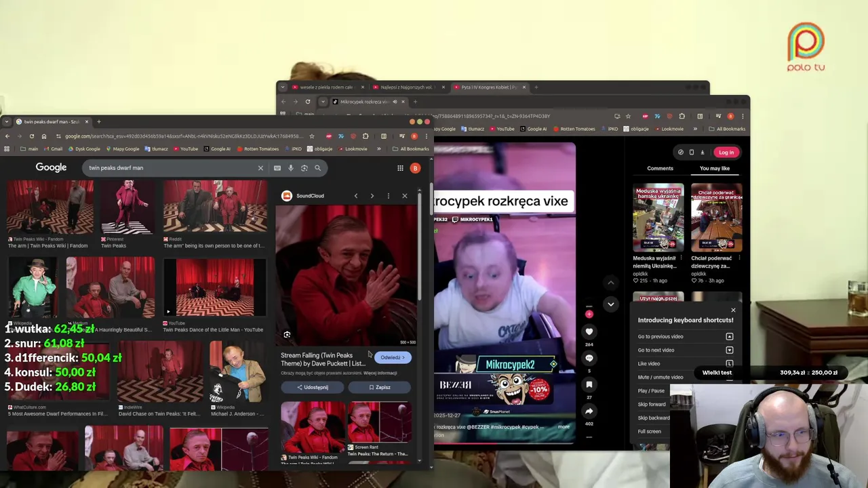Image resolution: width=868 pixels, height=488 pixels.
Task: Open the three-dot menu on the 'Chciał poderwać' video
Action: 739,258
